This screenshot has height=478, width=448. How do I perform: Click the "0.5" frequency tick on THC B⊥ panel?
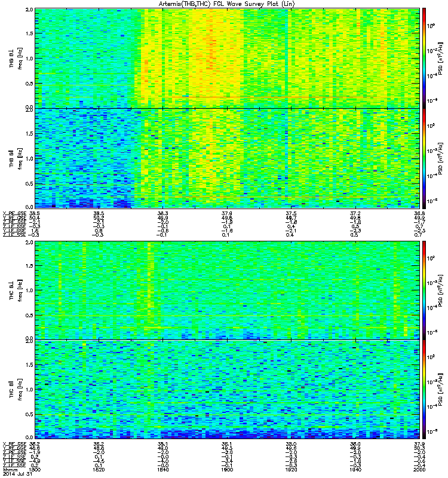pyautogui.click(x=29, y=315)
